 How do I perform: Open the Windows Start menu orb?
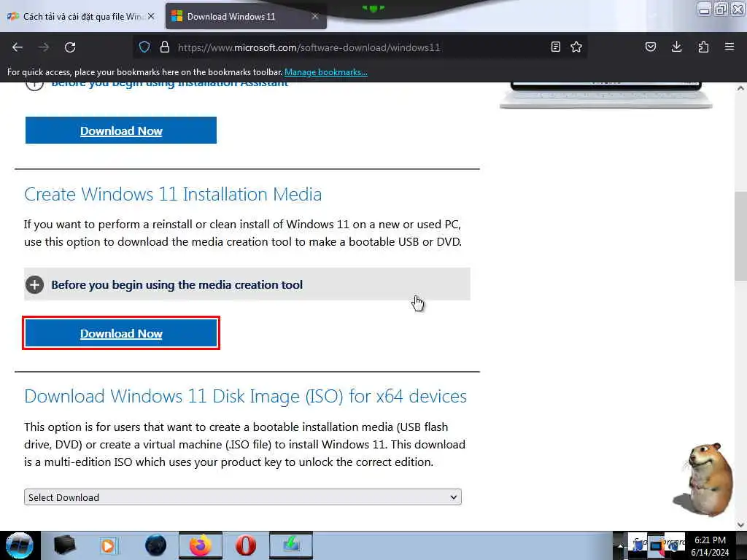20,545
